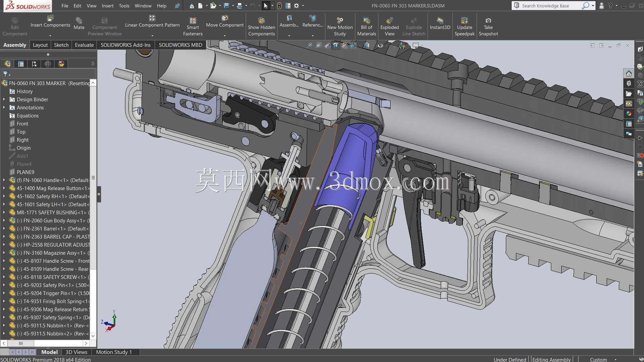Open the DimXpertManager crosshair tab icon

(48, 64)
